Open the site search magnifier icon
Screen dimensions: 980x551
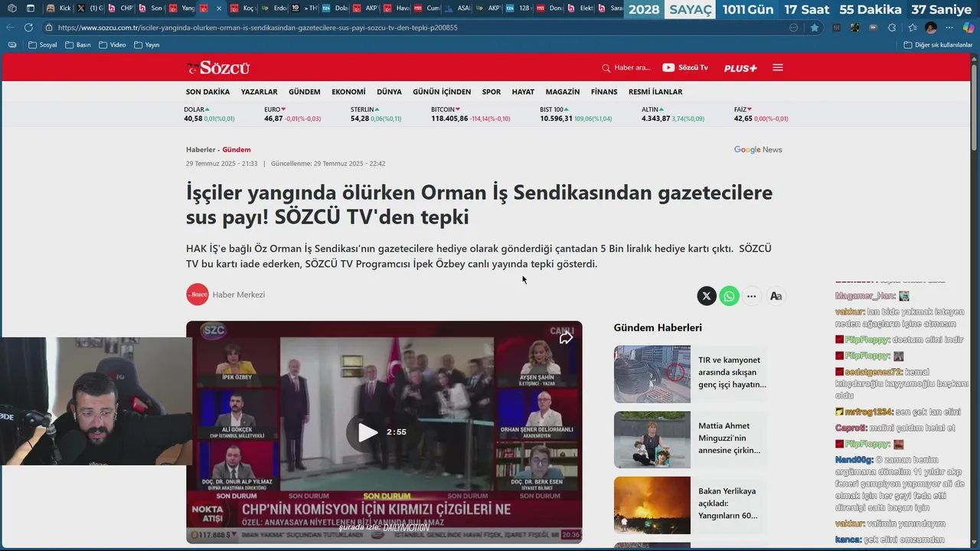606,68
